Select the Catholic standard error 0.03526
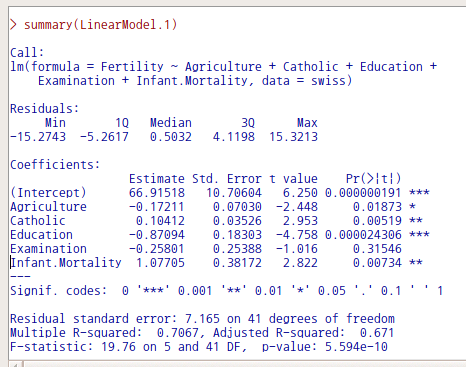Image resolution: width=466 pixels, height=367 pixels. click(x=237, y=221)
